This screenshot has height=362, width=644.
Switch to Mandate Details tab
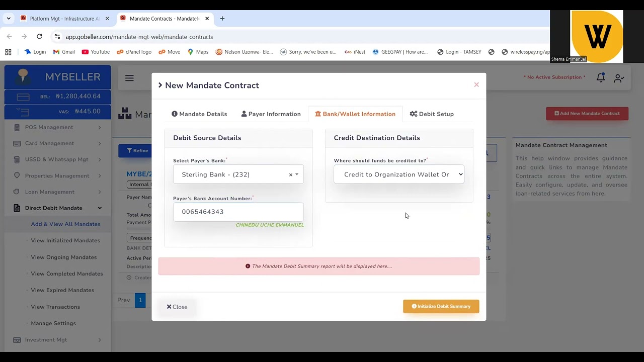point(199,114)
